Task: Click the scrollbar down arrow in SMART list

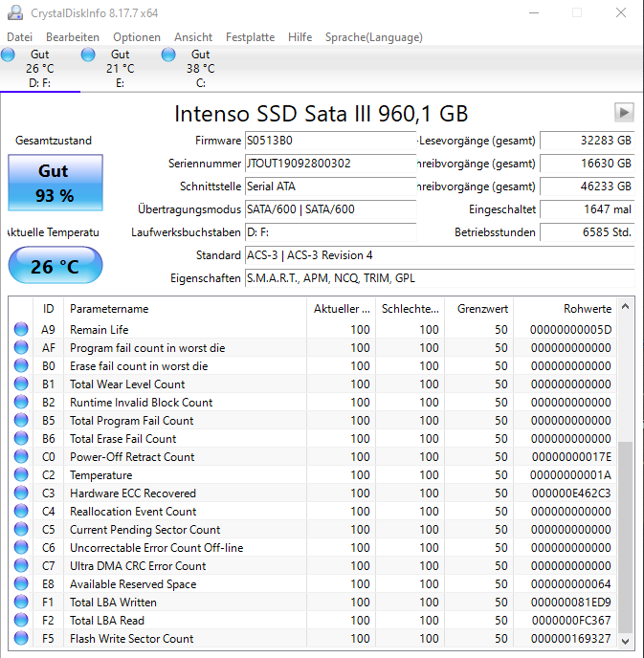Action: click(x=625, y=641)
